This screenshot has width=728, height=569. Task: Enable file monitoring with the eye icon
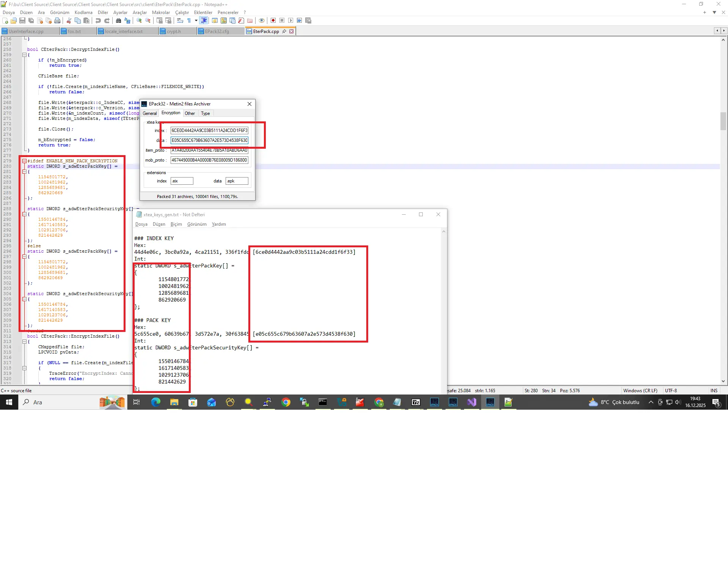262,20
